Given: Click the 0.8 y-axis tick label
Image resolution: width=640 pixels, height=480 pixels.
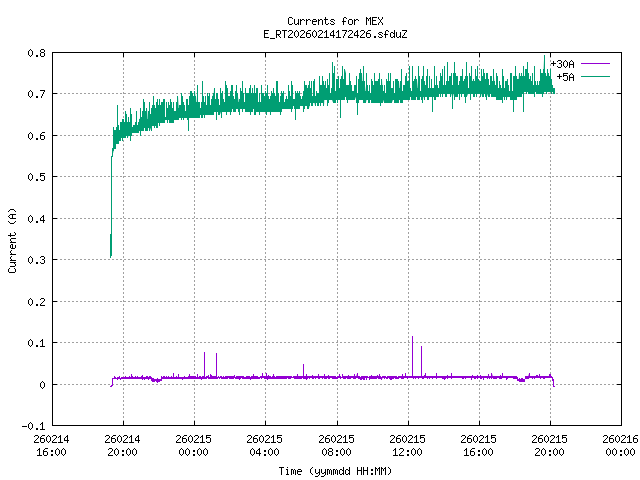Looking at the screenshot, I should tap(35, 52).
